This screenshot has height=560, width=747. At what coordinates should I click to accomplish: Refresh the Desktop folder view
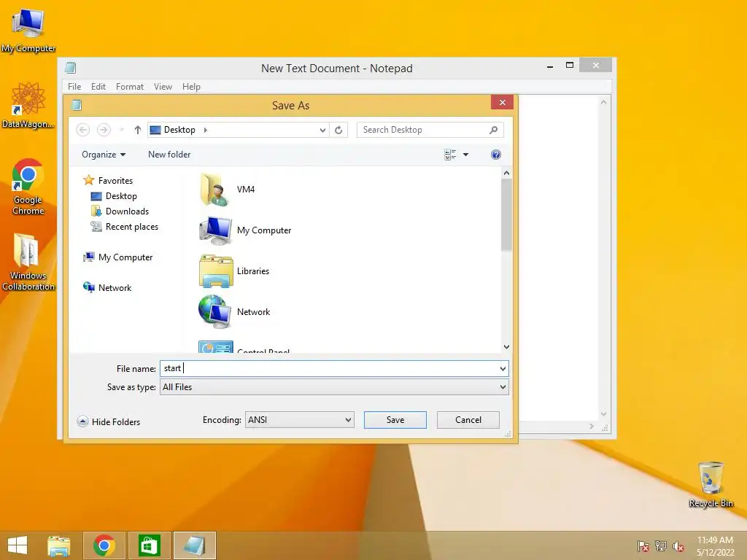pos(338,130)
